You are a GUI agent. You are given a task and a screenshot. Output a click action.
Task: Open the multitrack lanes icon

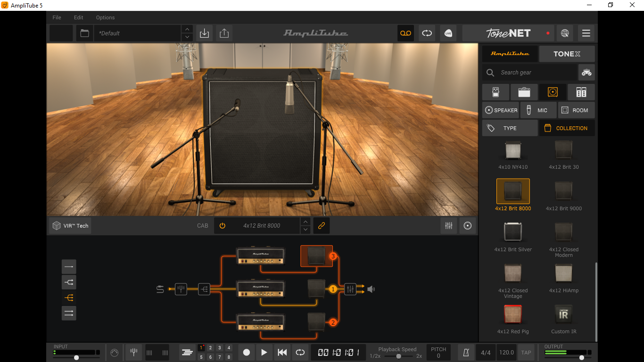point(188,353)
